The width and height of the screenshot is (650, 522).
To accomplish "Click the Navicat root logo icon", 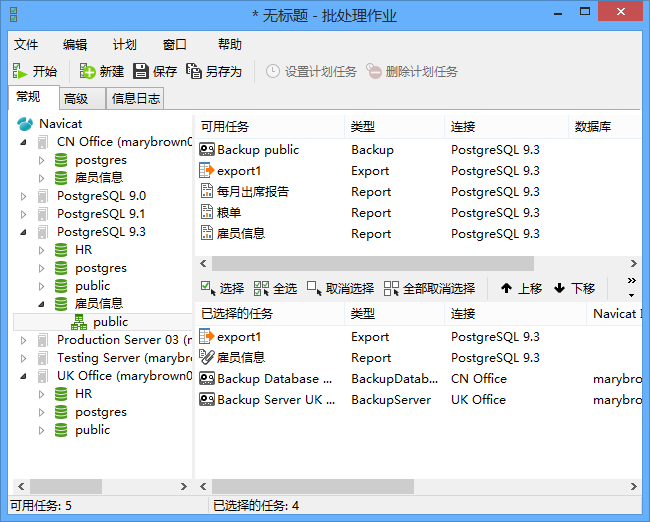I will (x=25, y=124).
